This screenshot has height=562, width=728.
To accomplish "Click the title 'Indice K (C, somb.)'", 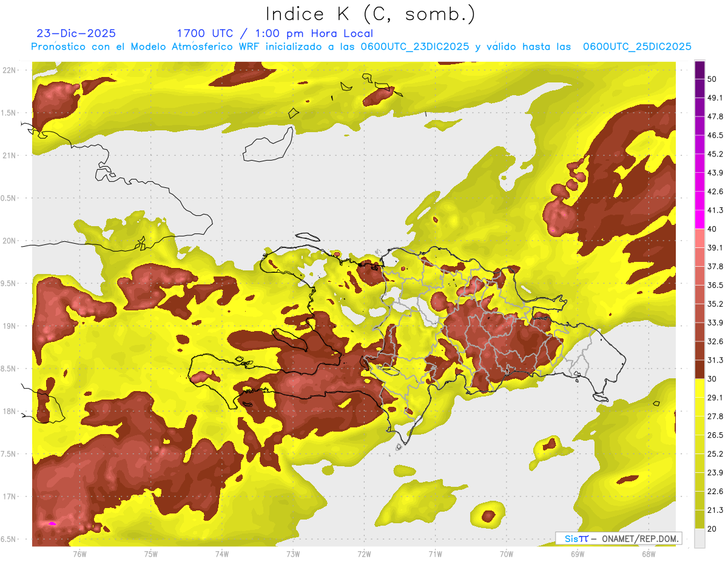I will point(371,14).
